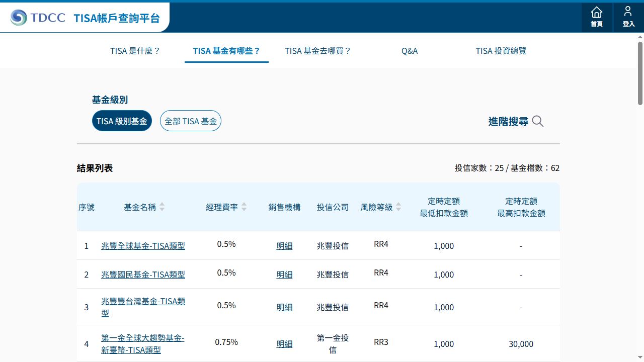Open 明細 for 兆豐豐台灣基金 row
This screenshot has width=644, height=362.
(x=284, y=307)
